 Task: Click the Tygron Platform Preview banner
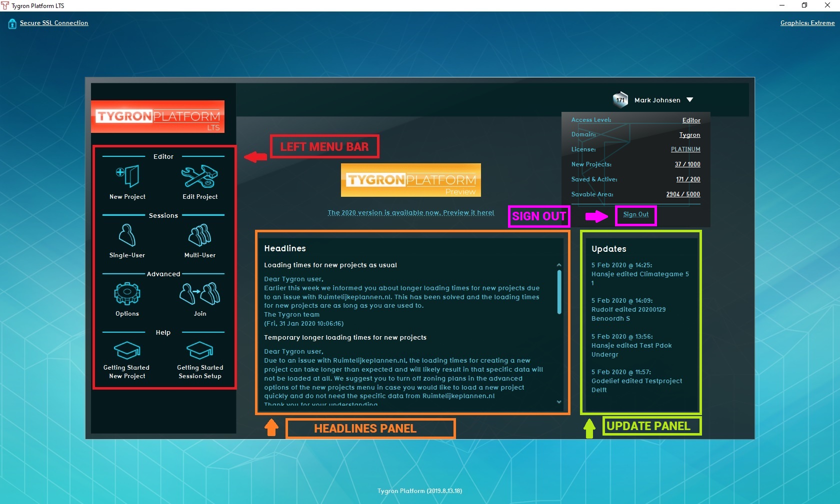point(410,180)
